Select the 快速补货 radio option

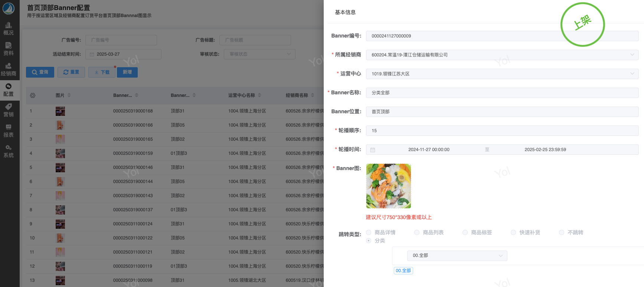pyautogui.click(x=513, y=232)
